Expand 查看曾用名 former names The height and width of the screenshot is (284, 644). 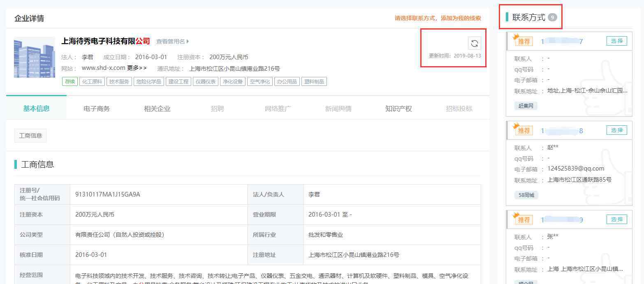[x=172, y=42]
